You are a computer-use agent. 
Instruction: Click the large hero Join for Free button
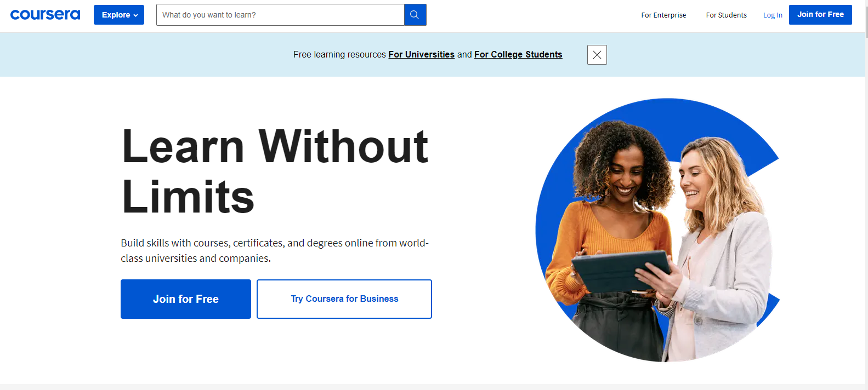point(186,299)
